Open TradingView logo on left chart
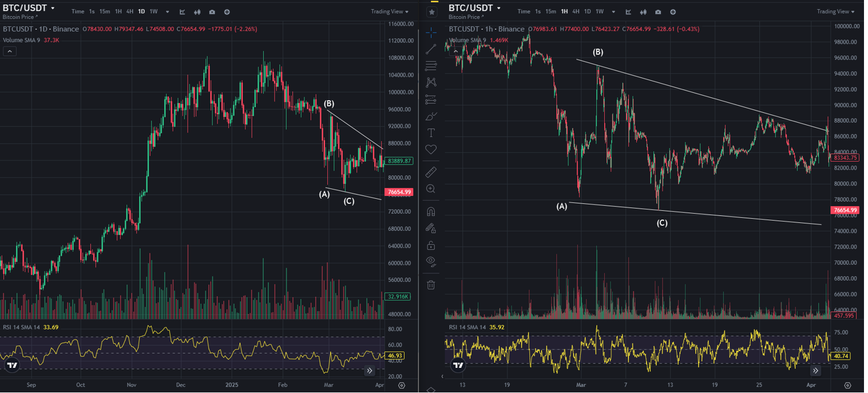The height and width of the screenshot is (393, 868). pos(12,365)
